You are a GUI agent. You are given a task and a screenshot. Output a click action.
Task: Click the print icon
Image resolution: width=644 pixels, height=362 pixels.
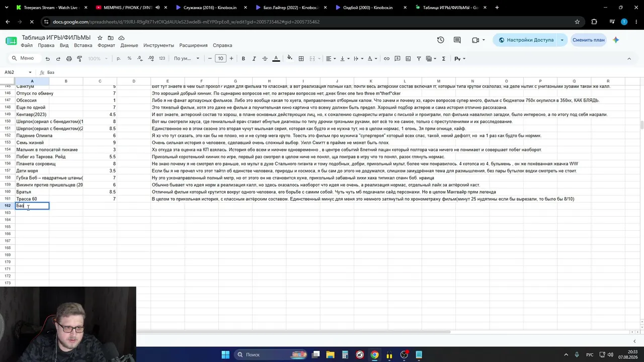pos(69,59)
